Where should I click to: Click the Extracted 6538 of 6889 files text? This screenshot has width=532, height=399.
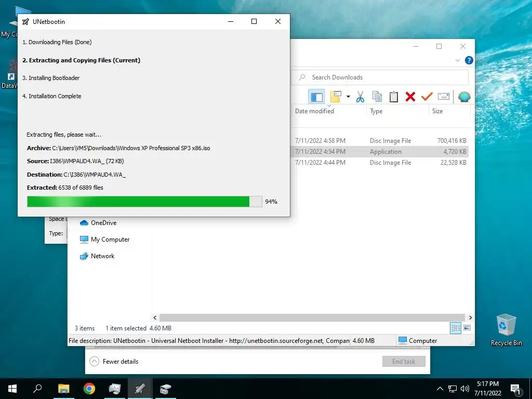point(65,188)
